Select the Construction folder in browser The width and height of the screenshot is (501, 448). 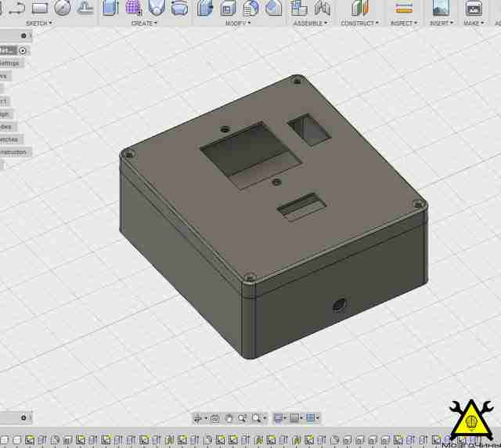[14, 152]
